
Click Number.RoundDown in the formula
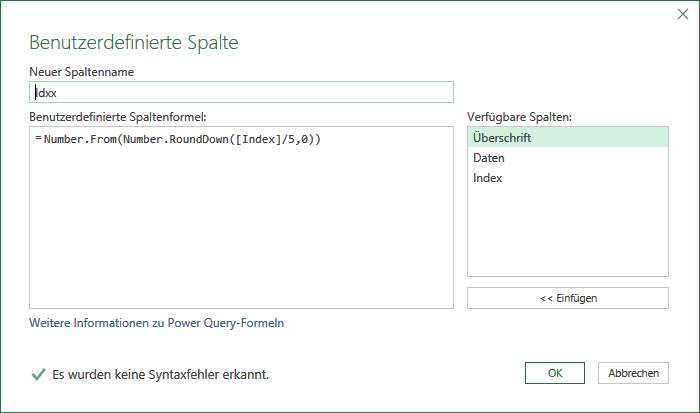coord(176,139)
